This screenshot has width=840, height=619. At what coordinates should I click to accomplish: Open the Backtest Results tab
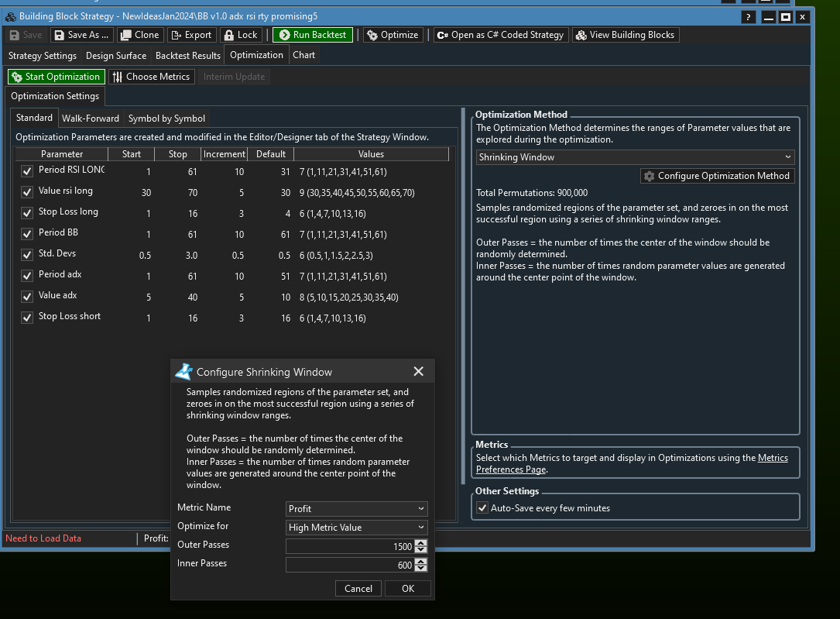click(x=188, y=56)
